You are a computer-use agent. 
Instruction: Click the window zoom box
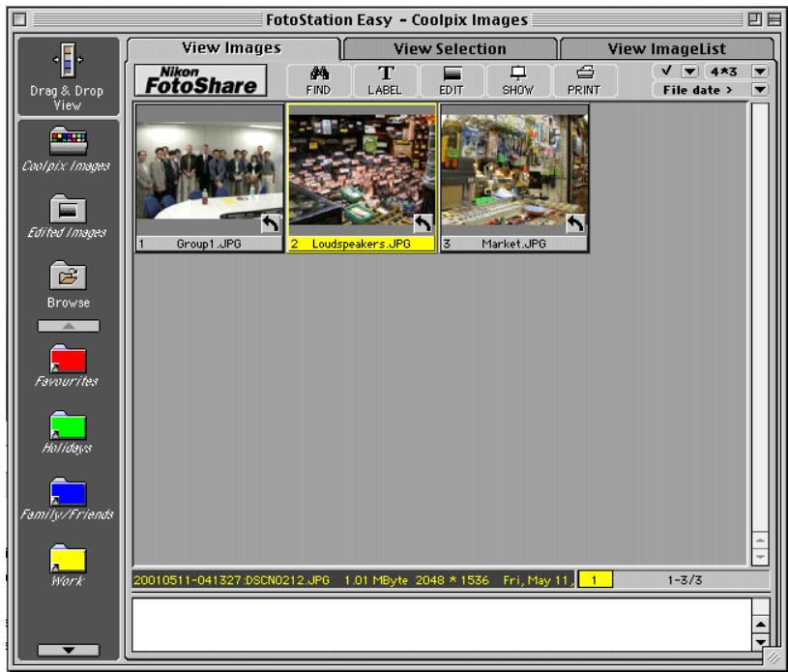point(754,19)
